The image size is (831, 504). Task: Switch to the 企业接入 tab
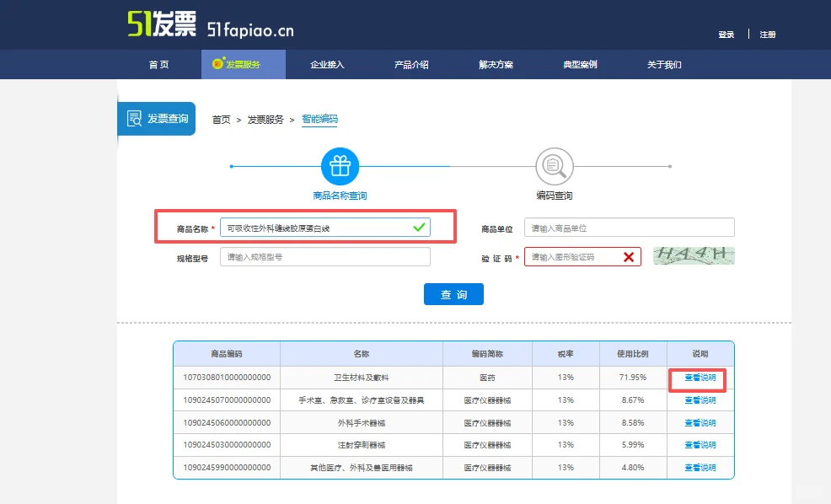point(326,64)
